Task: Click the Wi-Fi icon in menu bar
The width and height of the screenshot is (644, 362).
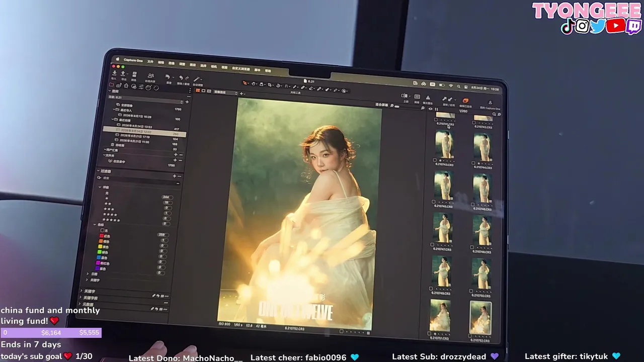Action: (451, 86)
